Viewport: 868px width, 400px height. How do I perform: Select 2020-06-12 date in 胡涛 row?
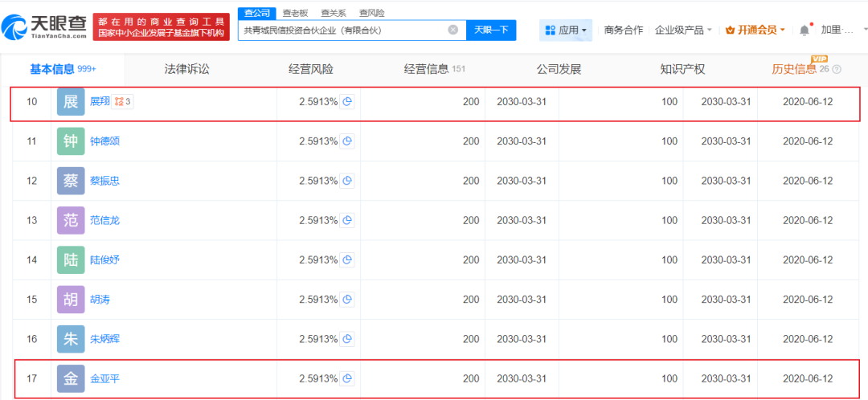tap(808, 300)
